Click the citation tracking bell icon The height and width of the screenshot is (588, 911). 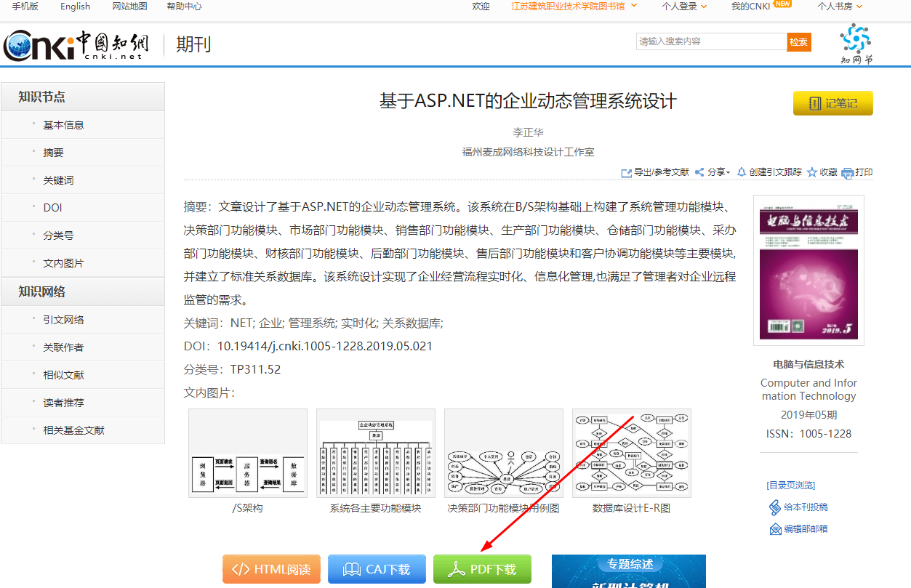pos(742,172)
